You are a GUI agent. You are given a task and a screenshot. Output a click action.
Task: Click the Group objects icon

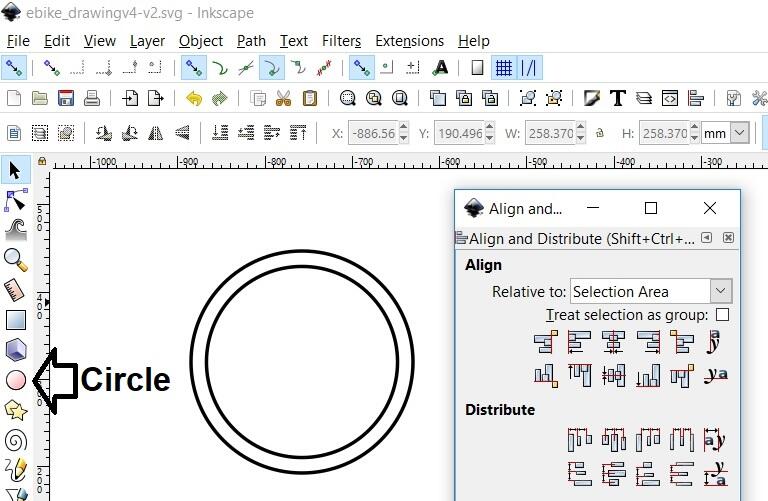(528, 98)
